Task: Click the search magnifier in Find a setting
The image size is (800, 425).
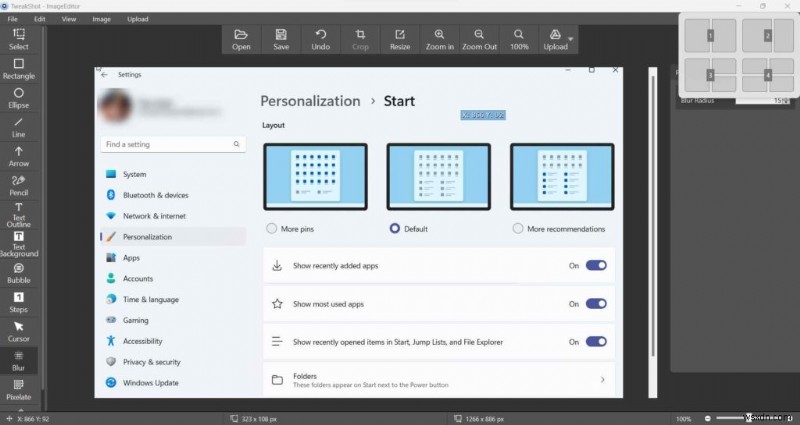Action: pyautogui.click(x=236, y=144)
